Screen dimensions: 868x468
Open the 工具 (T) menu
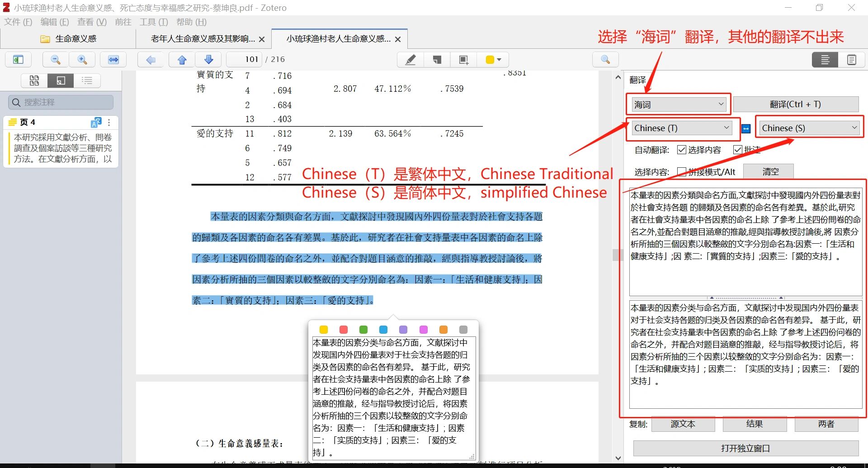tap(154, 22)
